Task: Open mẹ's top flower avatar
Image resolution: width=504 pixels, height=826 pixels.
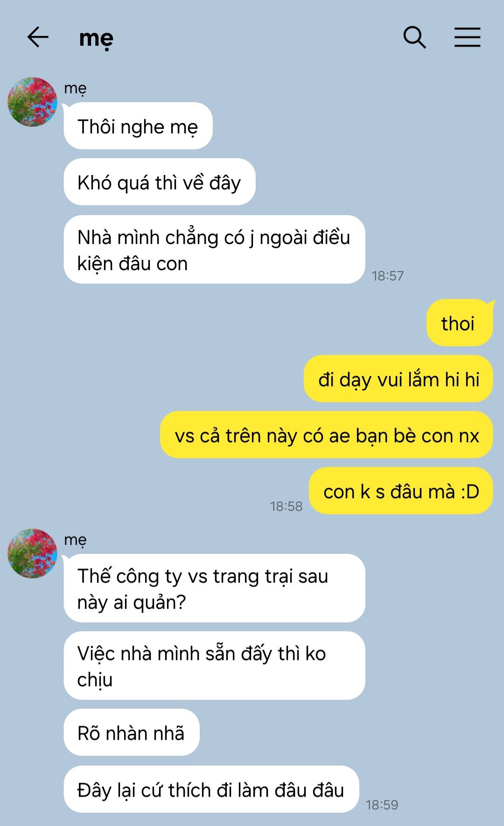Action: click(x=32, y=102)
